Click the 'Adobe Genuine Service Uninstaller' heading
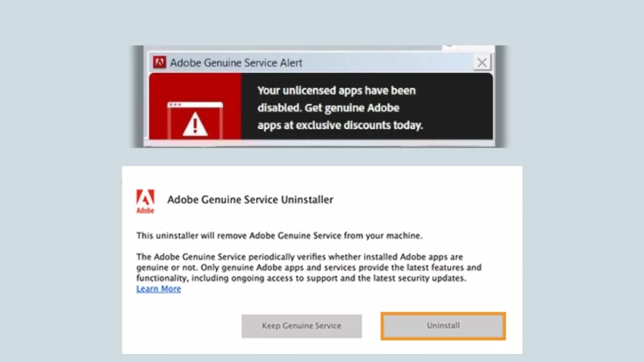This screenshot has height=362, width=644. [250, 200]
